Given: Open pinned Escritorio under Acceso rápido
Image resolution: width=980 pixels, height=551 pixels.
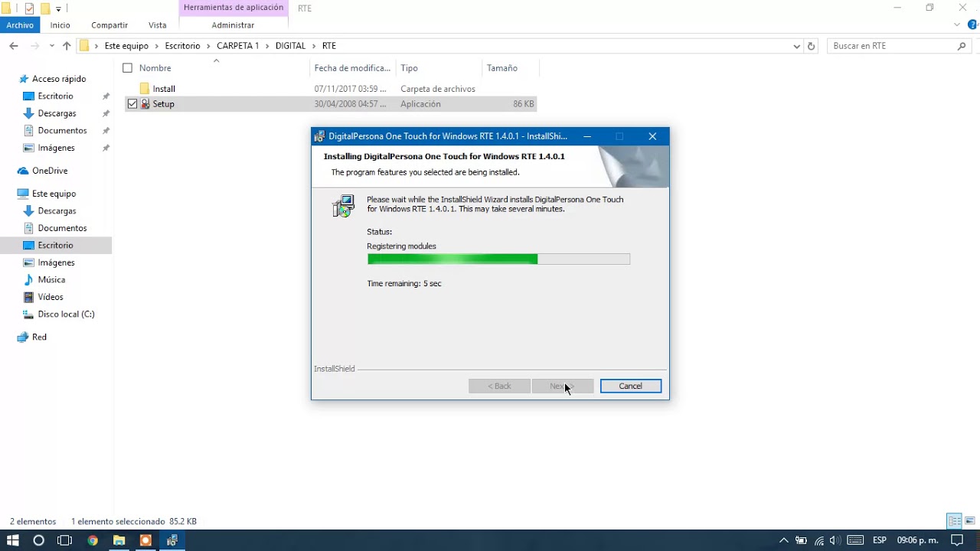Looking at the screenshot, I should coord(56,96).
